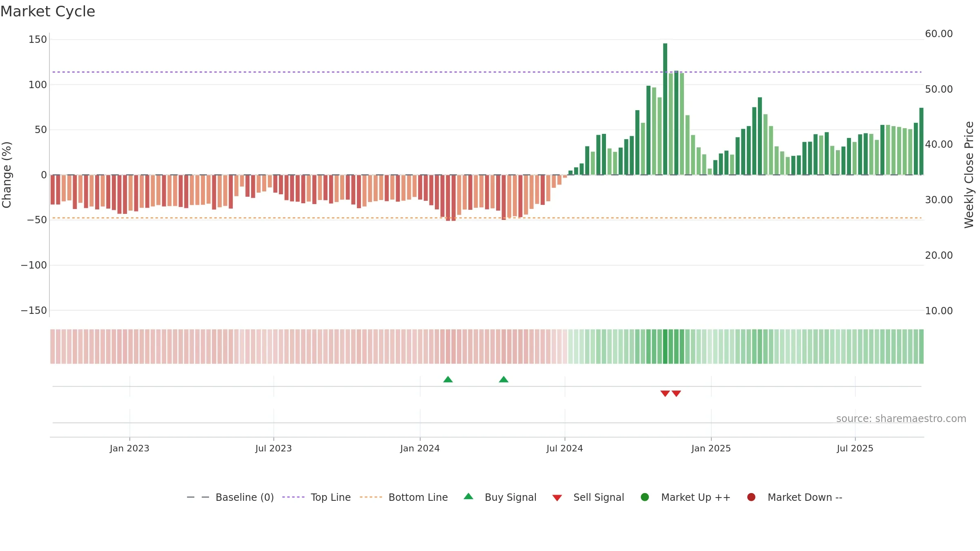Click the Jan 2023 axis label
Viewport: 980px width, 551px height.
(x=129, y=449)
